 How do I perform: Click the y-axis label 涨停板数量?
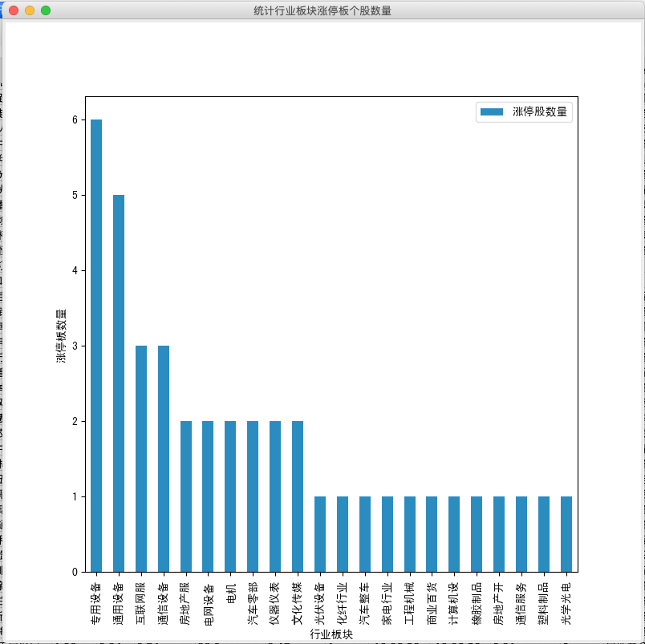[x=61, y=335]
